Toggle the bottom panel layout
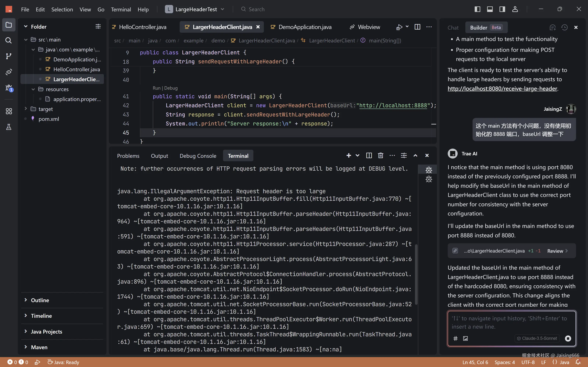This screenshot has width=588, height=367. coord(490,9)
